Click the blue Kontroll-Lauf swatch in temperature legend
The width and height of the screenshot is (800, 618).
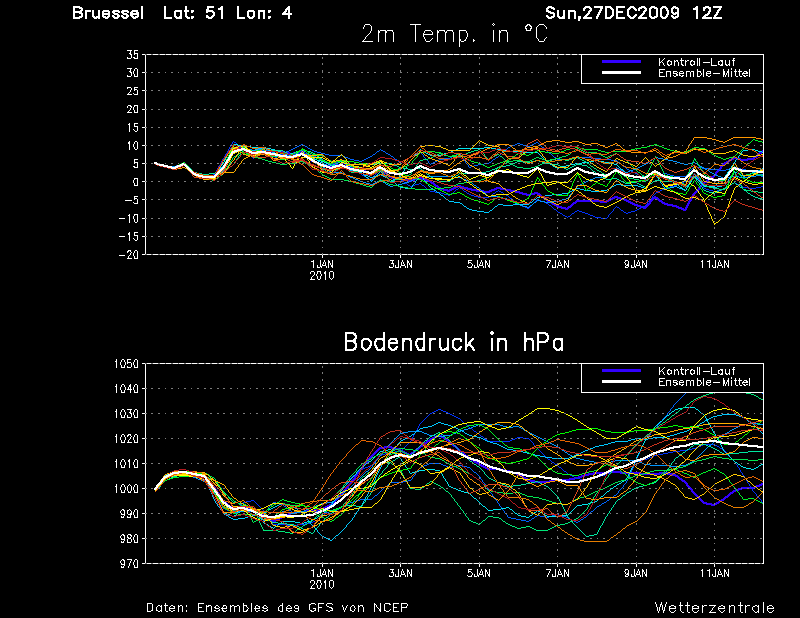[621, 62]
